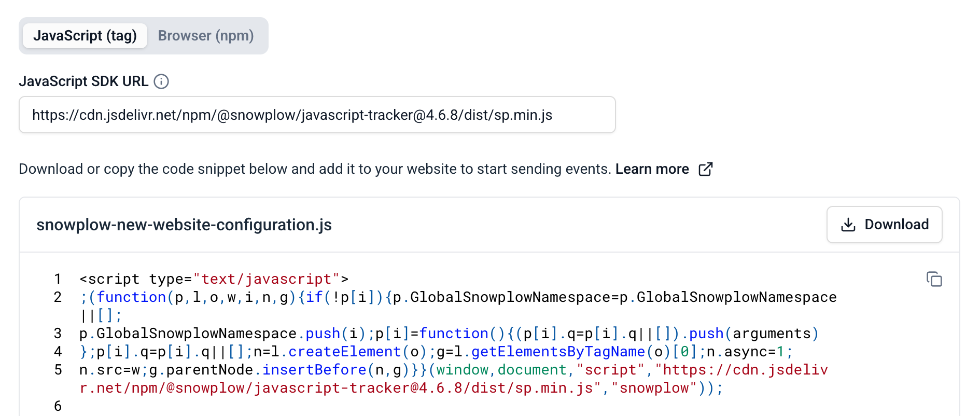Click code line 4 containing n=l.createElement(o)
The width and height of the screenshot is (980, 416).
click(436, 352)
